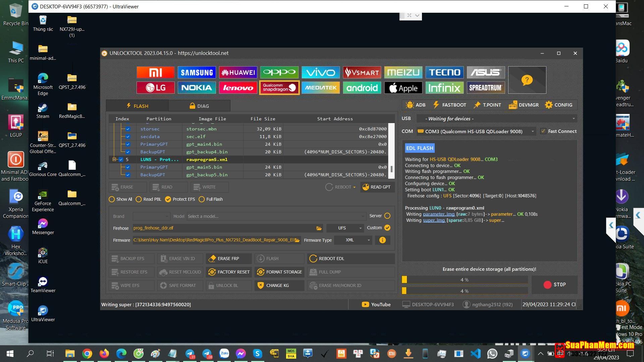
Task: Click the FACTORY RESET button
Action: (x=229, y=272)
